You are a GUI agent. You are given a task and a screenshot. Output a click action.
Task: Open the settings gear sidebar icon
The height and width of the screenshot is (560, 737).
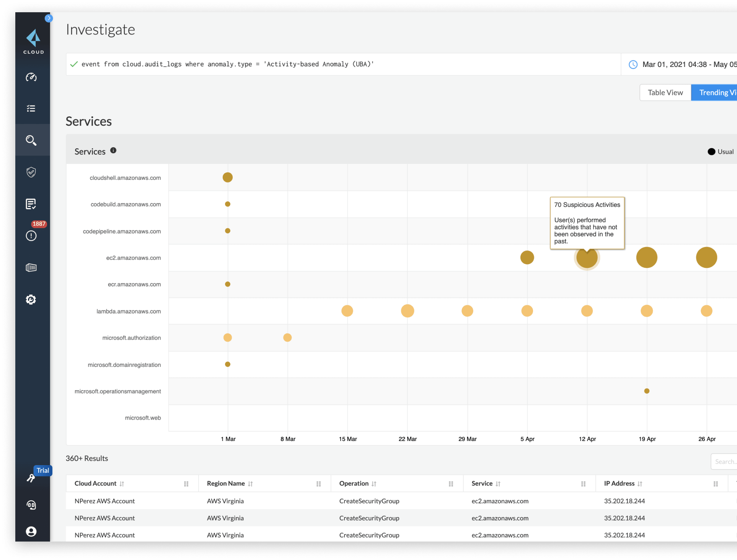tap(31, 300)
